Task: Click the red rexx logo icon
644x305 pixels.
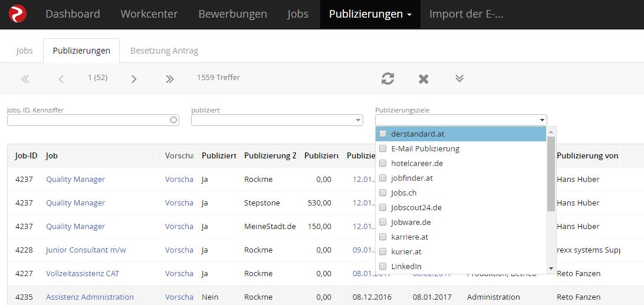Action: tap(18, 14)
